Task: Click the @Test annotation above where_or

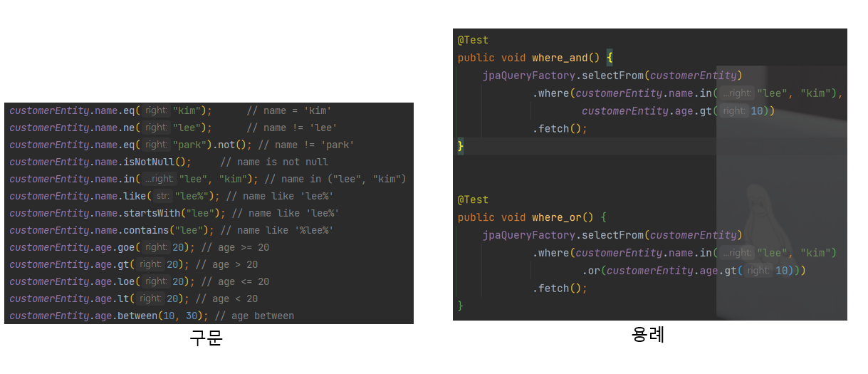Action: 473,199
